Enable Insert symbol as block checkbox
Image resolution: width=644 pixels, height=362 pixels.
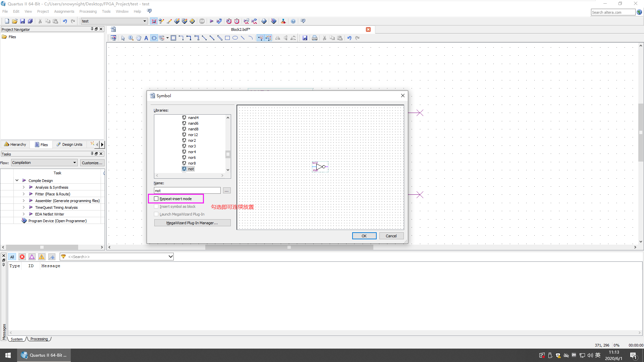click(x=156, y=206)
